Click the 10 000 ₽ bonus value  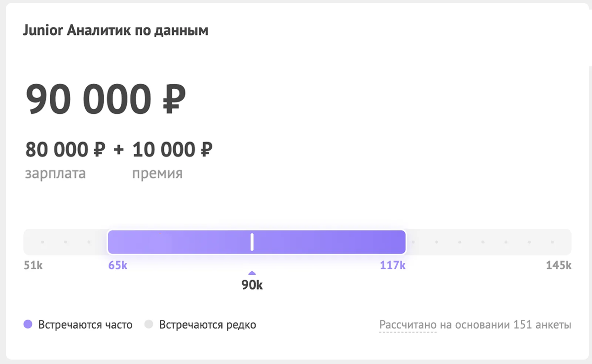tap(172, 149)
